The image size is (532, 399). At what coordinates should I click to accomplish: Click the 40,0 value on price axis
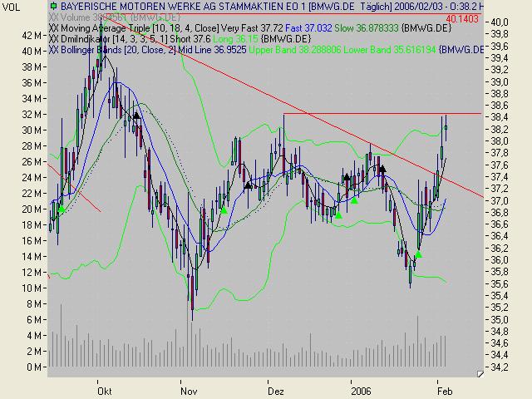500,21
